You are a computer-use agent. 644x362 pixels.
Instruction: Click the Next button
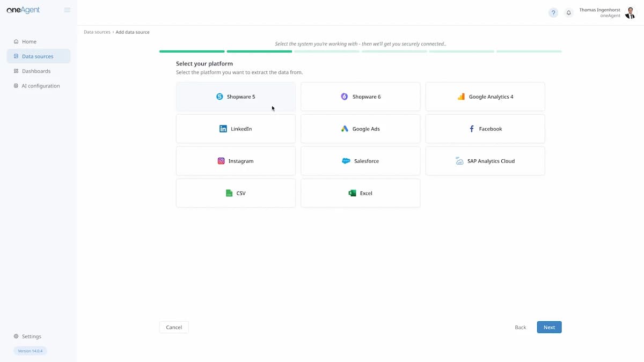point(549,327)
